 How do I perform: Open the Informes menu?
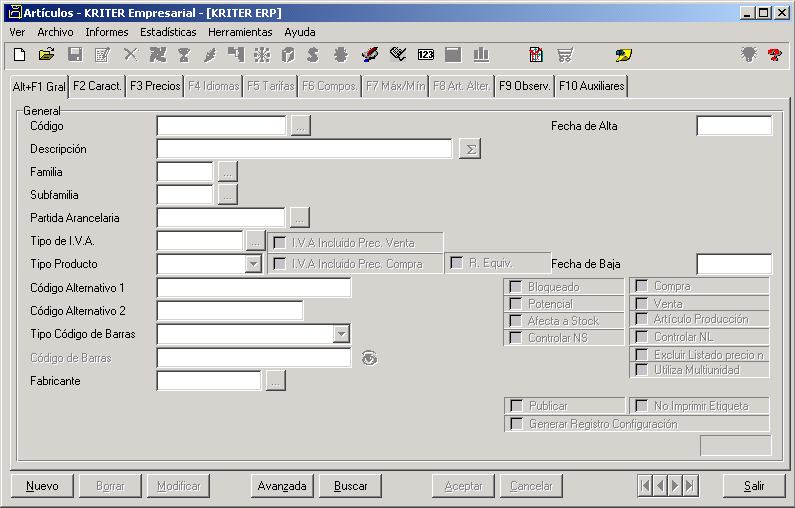[106, 32]
